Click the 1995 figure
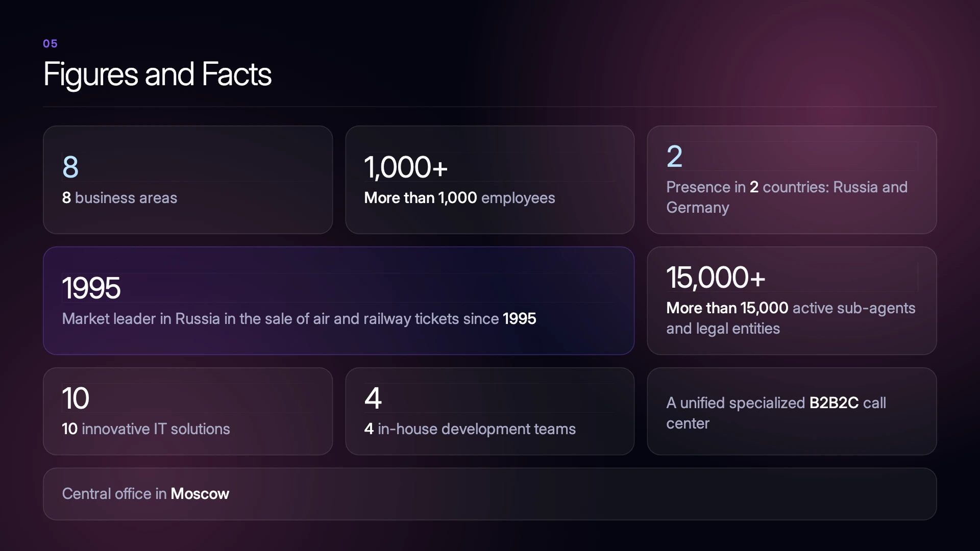Viewport: 980px width, 551px height. (91, 288)
